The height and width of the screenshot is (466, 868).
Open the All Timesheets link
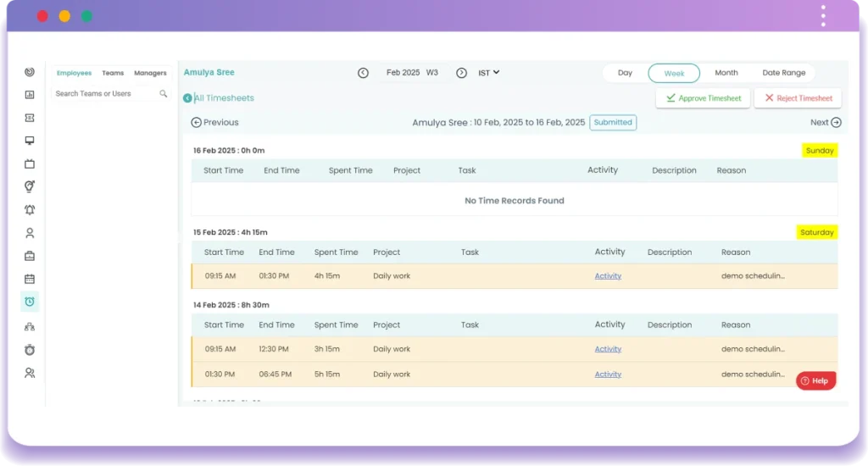[x=224, y=98]
